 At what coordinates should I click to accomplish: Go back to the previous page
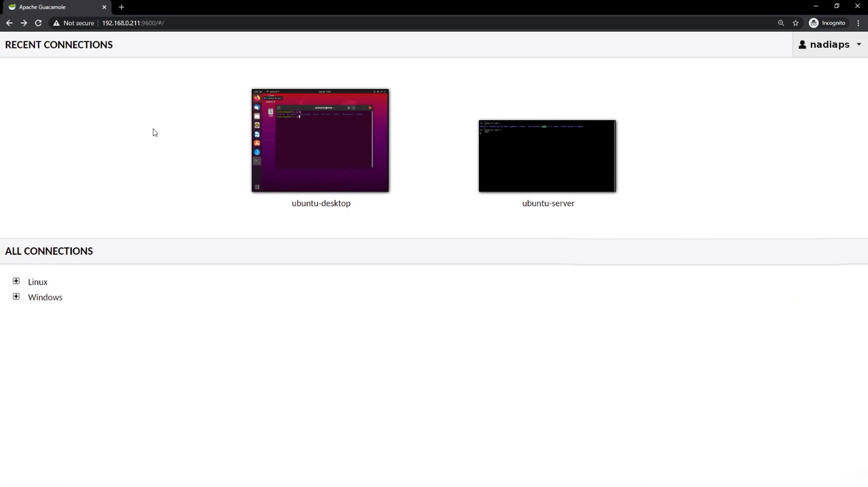[x=9, y=23]
